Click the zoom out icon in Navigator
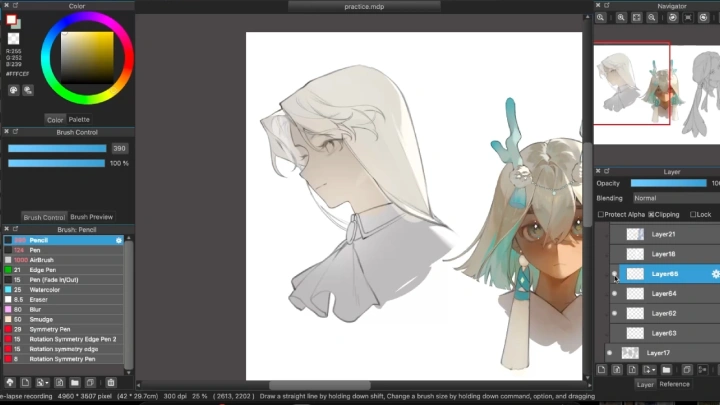This screenshot has width=720, height=405. (x=621, y=18)
